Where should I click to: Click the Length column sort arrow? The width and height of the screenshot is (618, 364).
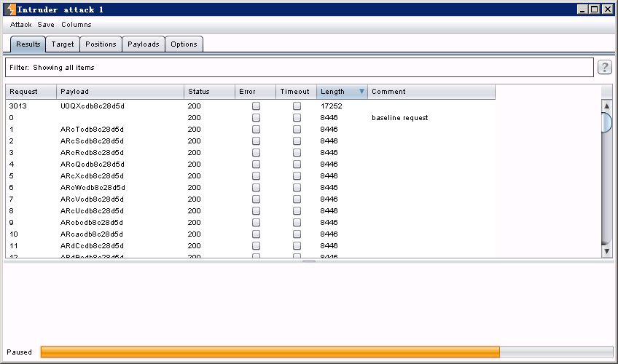361,92
